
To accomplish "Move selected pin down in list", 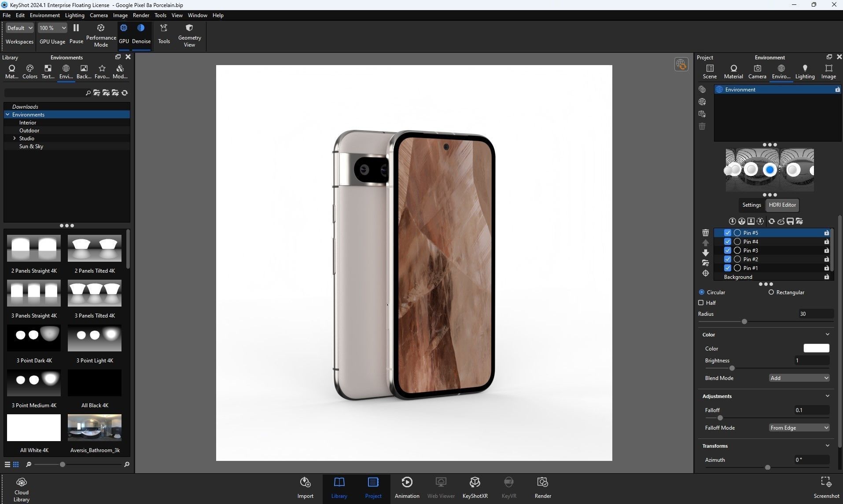I will [x=705, y=253].
